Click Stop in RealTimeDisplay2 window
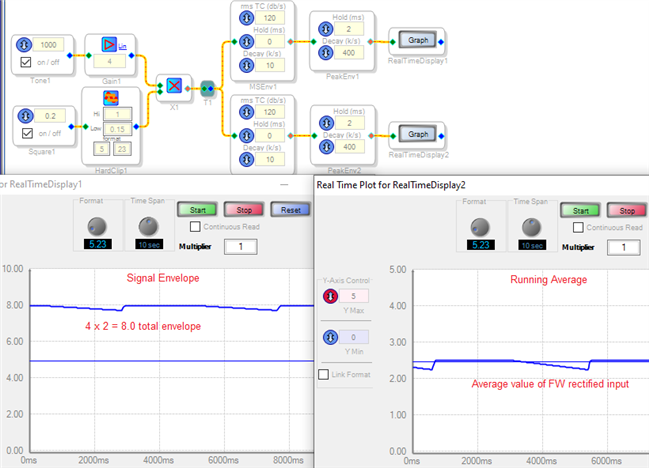649x468 pixels. click(x=627, y=211)
